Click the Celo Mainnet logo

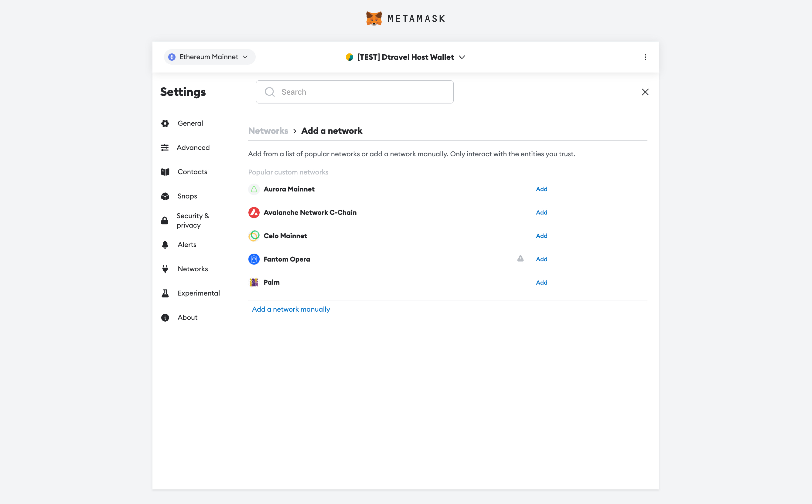(254, 236)
